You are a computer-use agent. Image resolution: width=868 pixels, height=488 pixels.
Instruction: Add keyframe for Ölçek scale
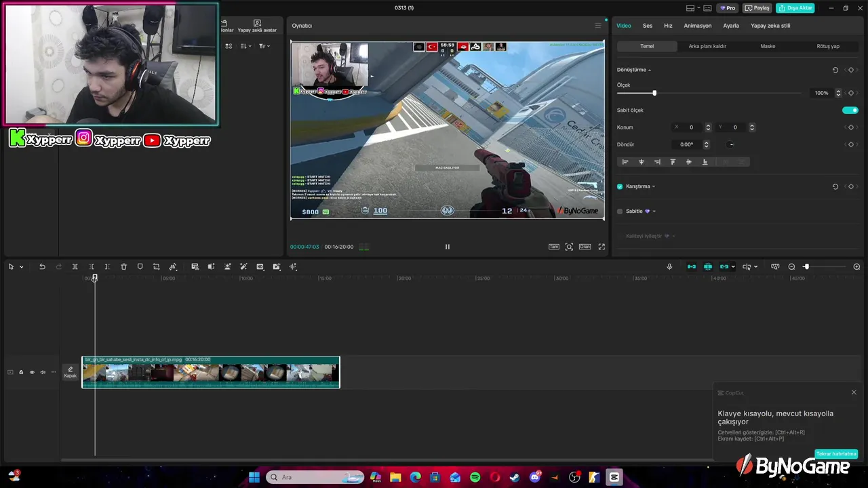[851, 93]
